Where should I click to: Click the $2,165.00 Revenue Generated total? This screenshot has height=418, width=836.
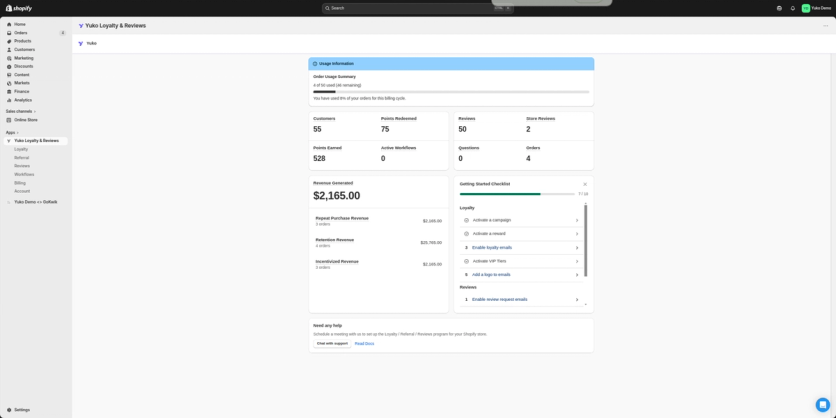point(336,196)
